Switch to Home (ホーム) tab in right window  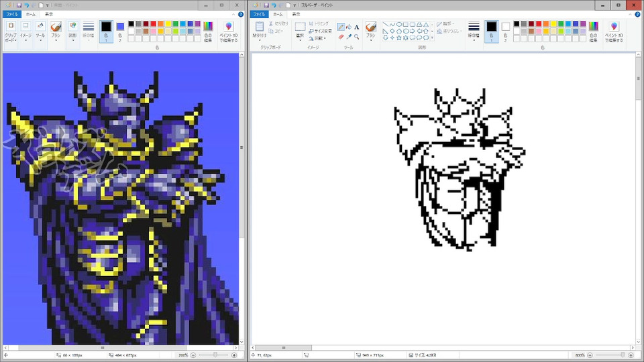[x=278, y=14]
